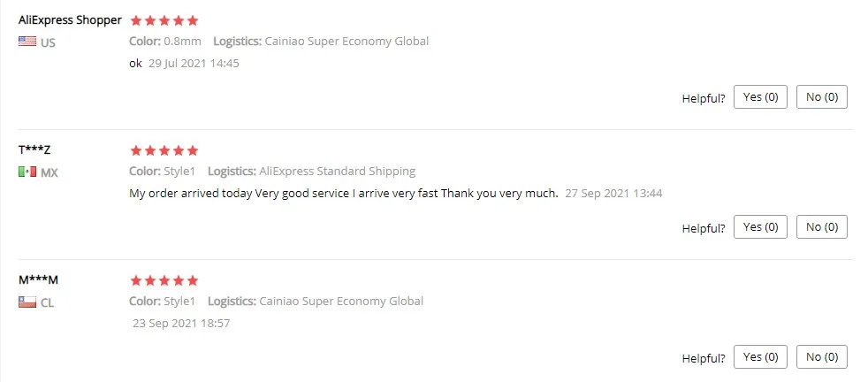Viewport: 868px width, 382px height.
Task: Vote Yes on M***M's review
Action: [760, 357]
